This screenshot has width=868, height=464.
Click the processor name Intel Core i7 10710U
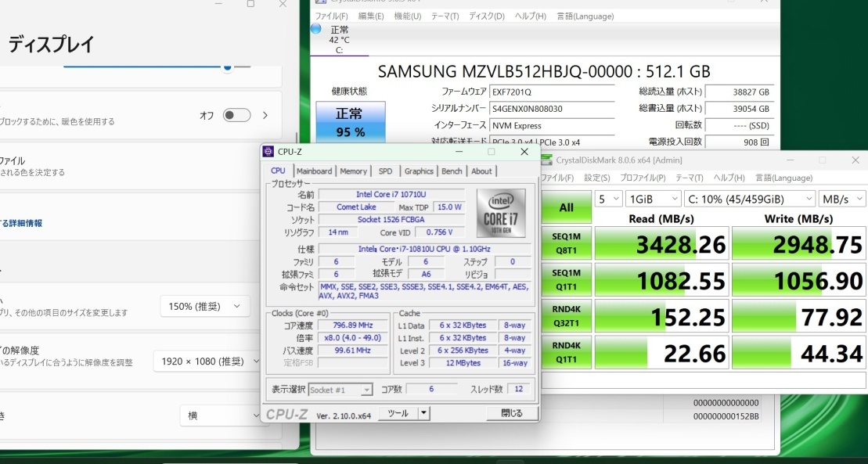391,194
